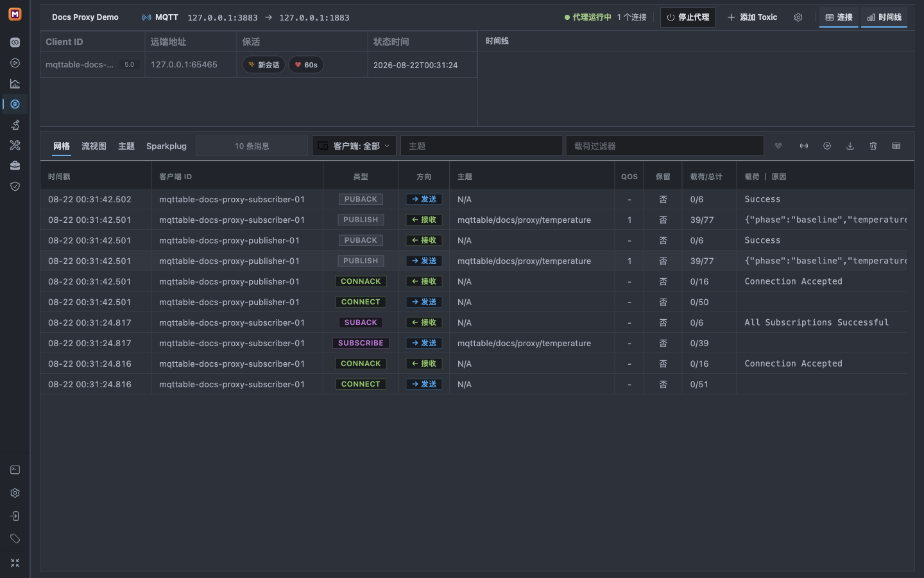Click the 停止代理 stop proxy button
The image size is (924, 578).
click(x=688, y=17)
